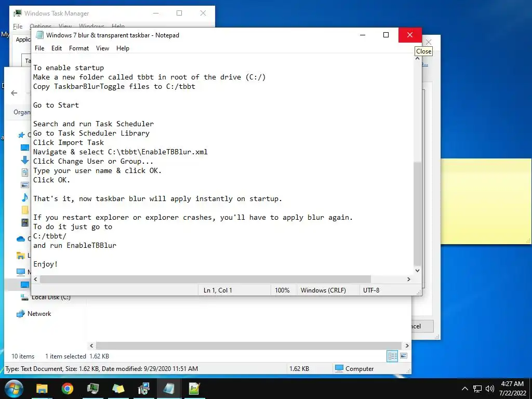Click the yellow sticky note on the desktop
The height and width of the screenshot is (399, 532).
(486, 202)
